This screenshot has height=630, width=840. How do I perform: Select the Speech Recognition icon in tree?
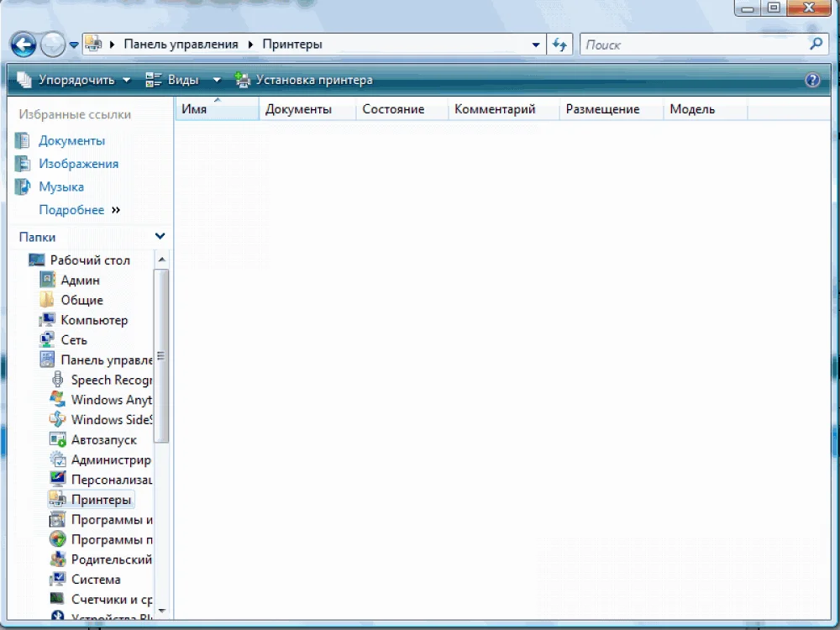tap(58, 380)
